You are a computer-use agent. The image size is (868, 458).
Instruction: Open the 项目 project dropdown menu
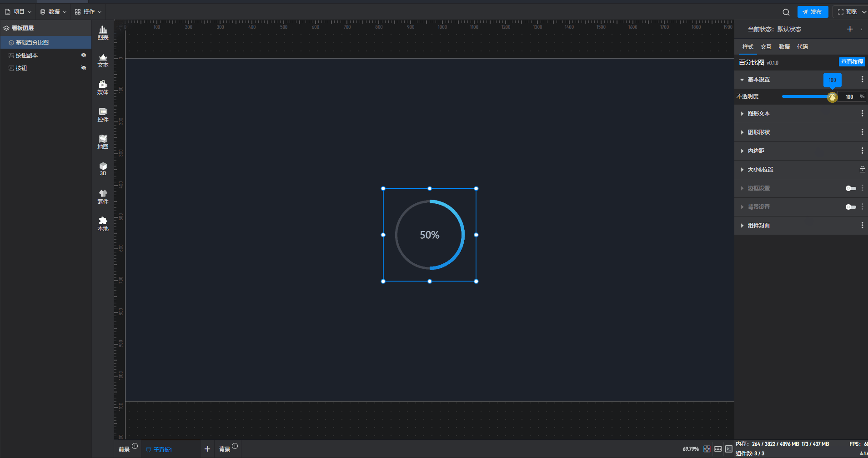tap(19, 12)
